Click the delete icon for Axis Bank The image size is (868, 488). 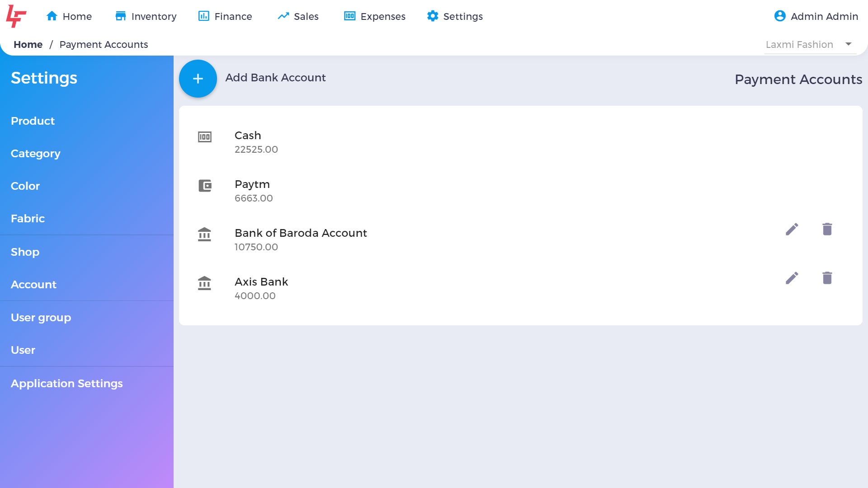827,277
